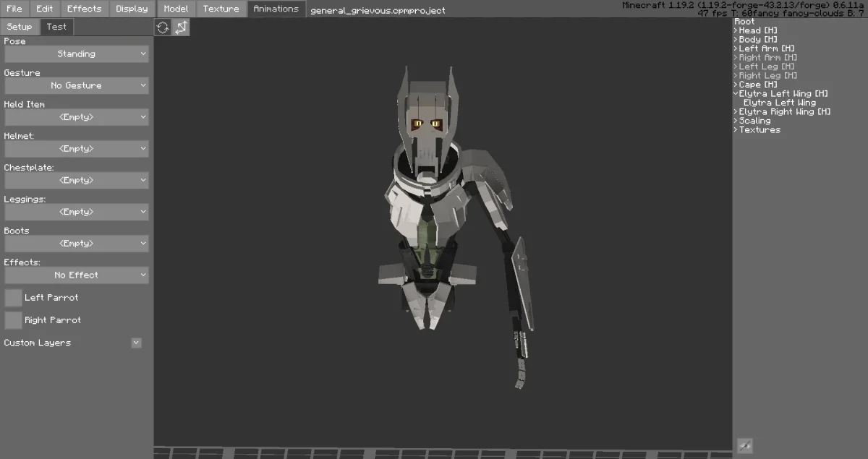Open the Gesture dropdown showing No Gesture
Image resolution: width=868 pixels, height=459 pixels.
(x=77, y=85)
